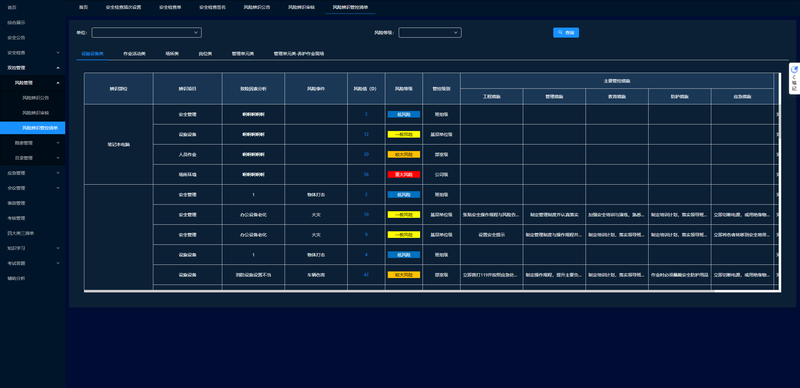The image size is (800, 388).
Task: Open the 单位 unit dropdown
Action: click(x=146, y=33)
